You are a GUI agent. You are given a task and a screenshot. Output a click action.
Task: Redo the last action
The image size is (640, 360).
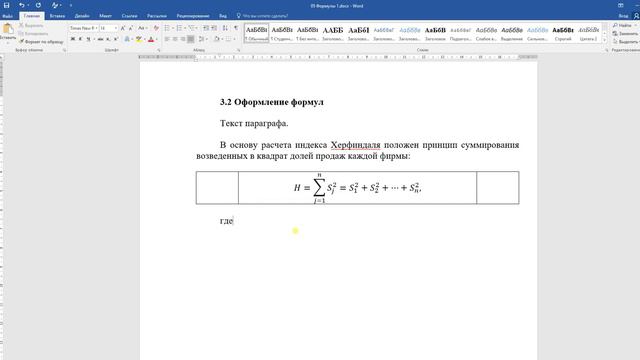(x=38, y=5)
